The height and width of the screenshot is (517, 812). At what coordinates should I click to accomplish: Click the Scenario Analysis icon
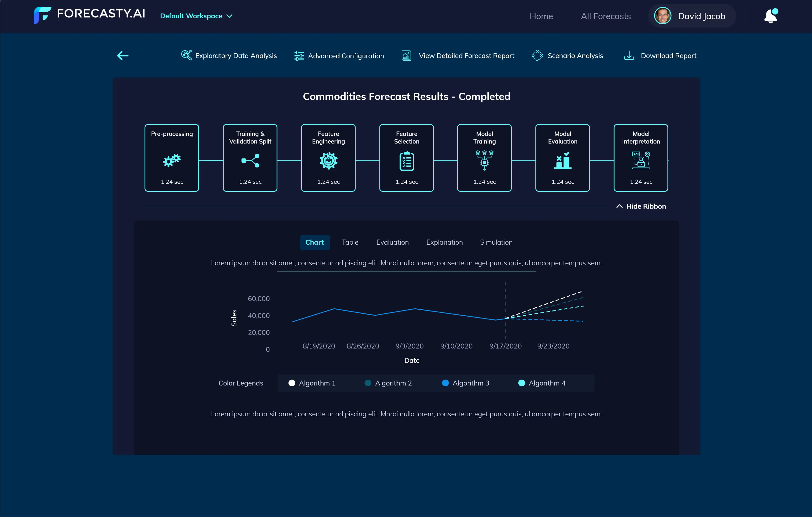(537, 56)
